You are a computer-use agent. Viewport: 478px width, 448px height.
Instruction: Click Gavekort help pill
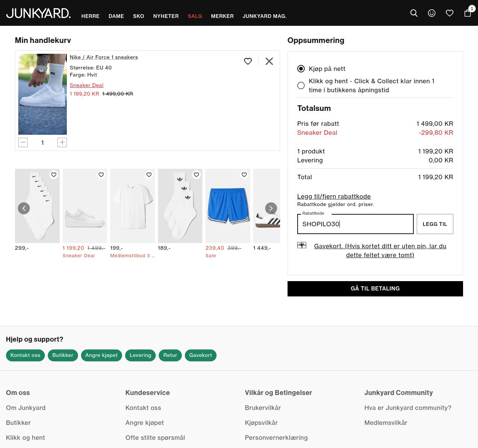[201, 355]
